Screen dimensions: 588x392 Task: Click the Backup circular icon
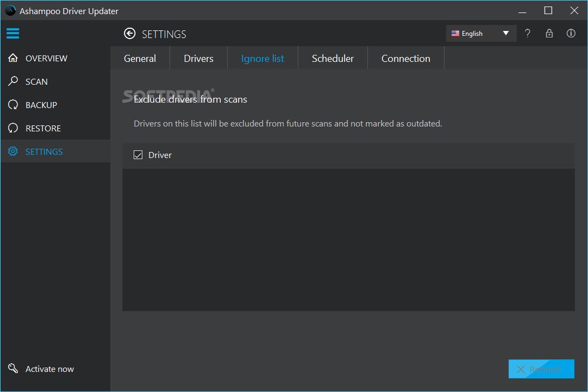point(13,105)
